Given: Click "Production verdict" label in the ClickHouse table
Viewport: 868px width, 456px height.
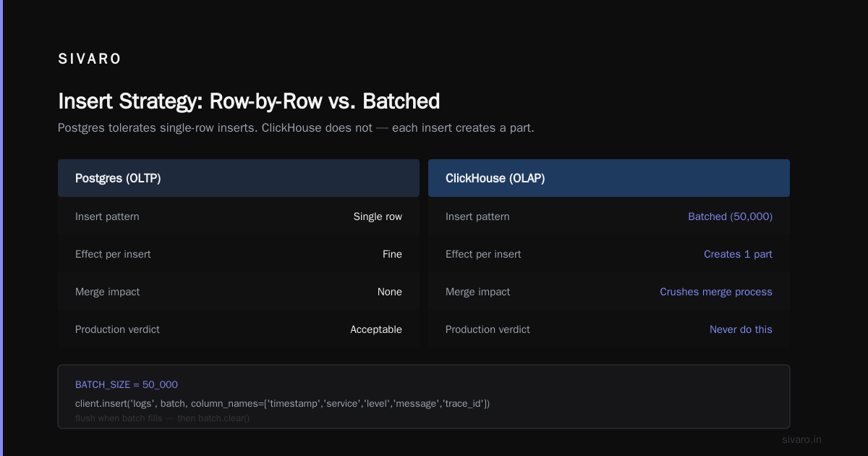Looking at the screenshot, I should pos(488,329).
